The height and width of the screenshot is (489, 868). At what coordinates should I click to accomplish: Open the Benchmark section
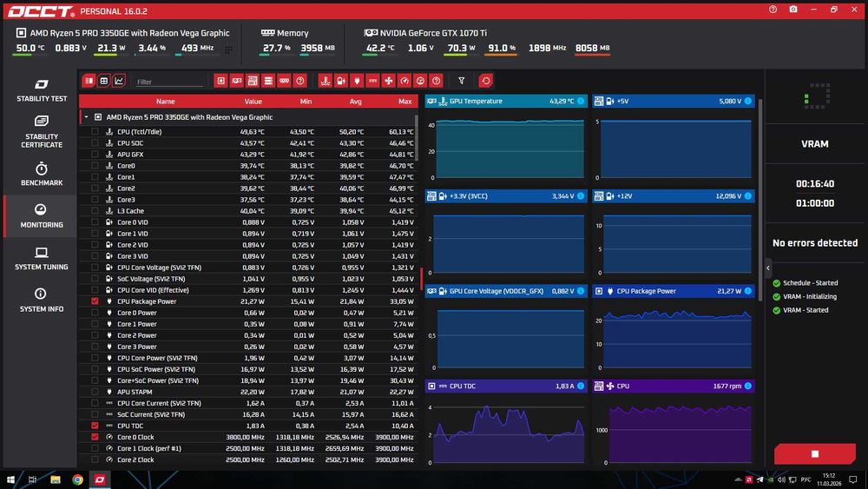pyautogui.click(x=42, y=174)
